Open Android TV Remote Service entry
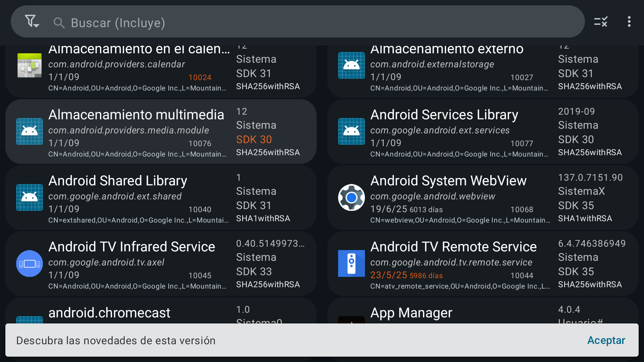 483,263
